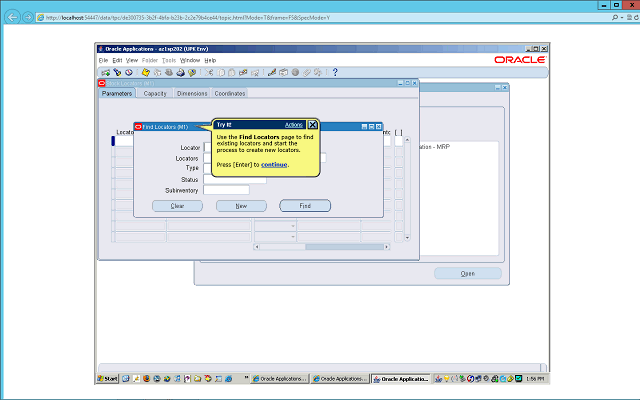Click the horizontal scrollbar left arrow
The height and width of the screenshot is (400, 640).
point(257,247)
